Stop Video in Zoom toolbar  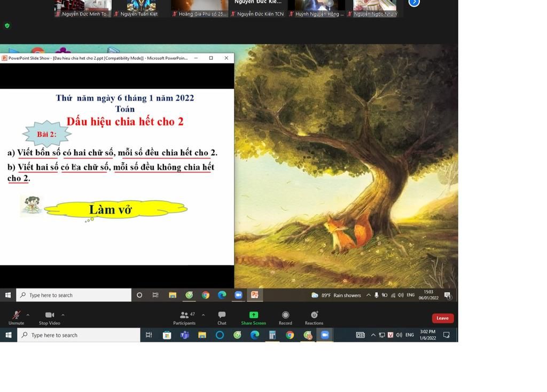50,317
